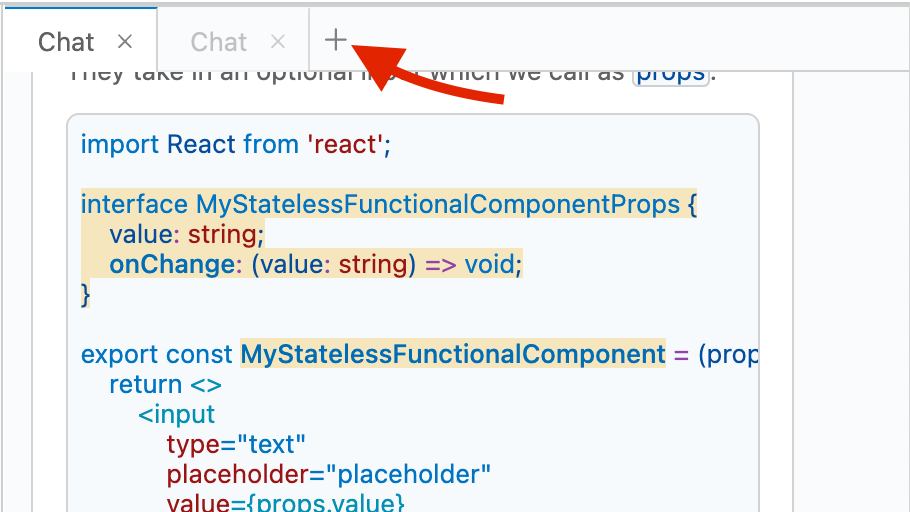Viewport: 910px width, 512px height.
Task: Click the highlighted MyStatelessFunctionalComponentProps interface name
Action: click(x=438, y=204)
